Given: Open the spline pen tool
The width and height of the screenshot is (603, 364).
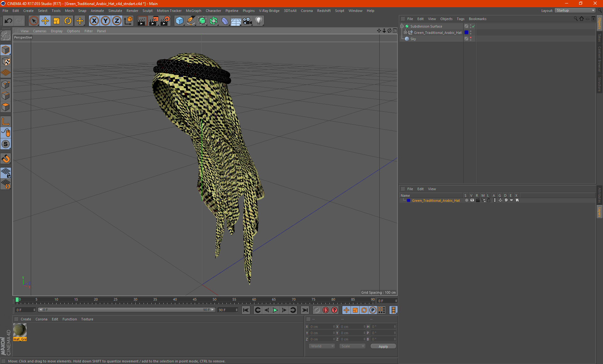Looking at the screenshot, I should click(x=191, y=21).
